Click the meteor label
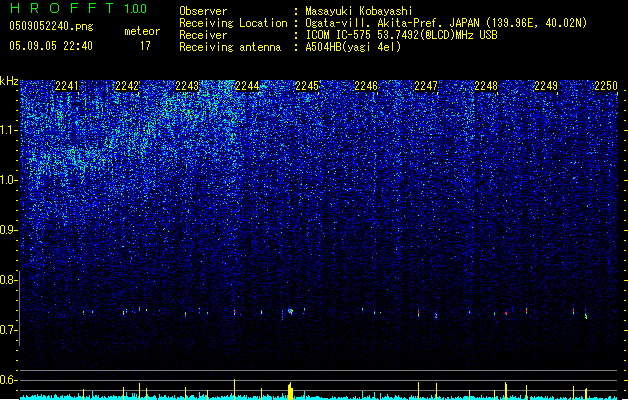The width and height of the screenshot is (629, 400). tap(142, 31)
